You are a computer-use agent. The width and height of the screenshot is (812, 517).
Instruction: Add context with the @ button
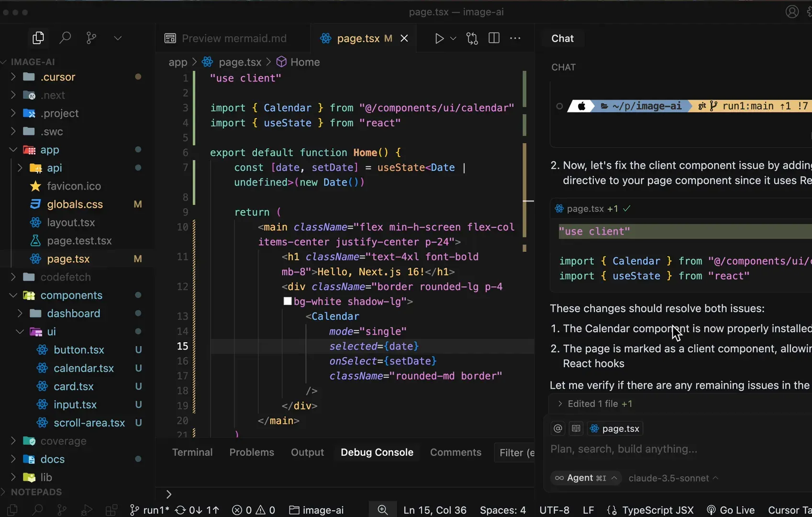[558, 428]
